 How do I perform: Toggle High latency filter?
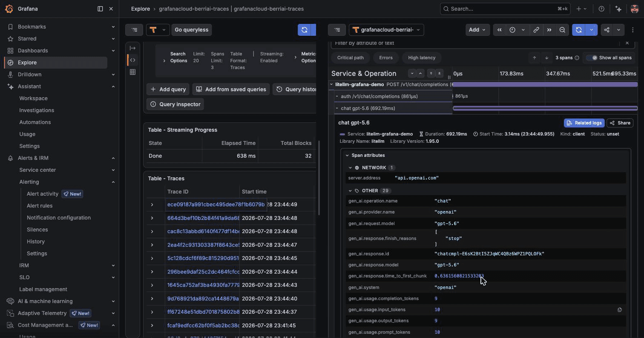click(422, 58)
